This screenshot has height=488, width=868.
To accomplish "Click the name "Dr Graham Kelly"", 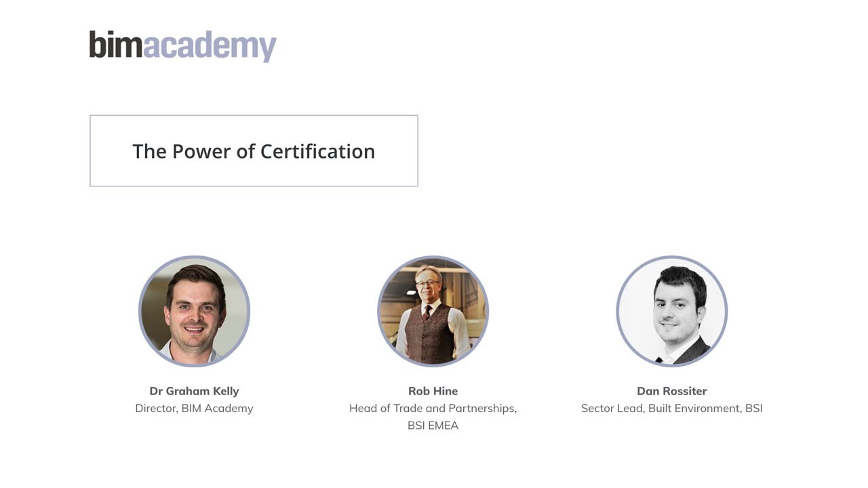I will point(195,391).
